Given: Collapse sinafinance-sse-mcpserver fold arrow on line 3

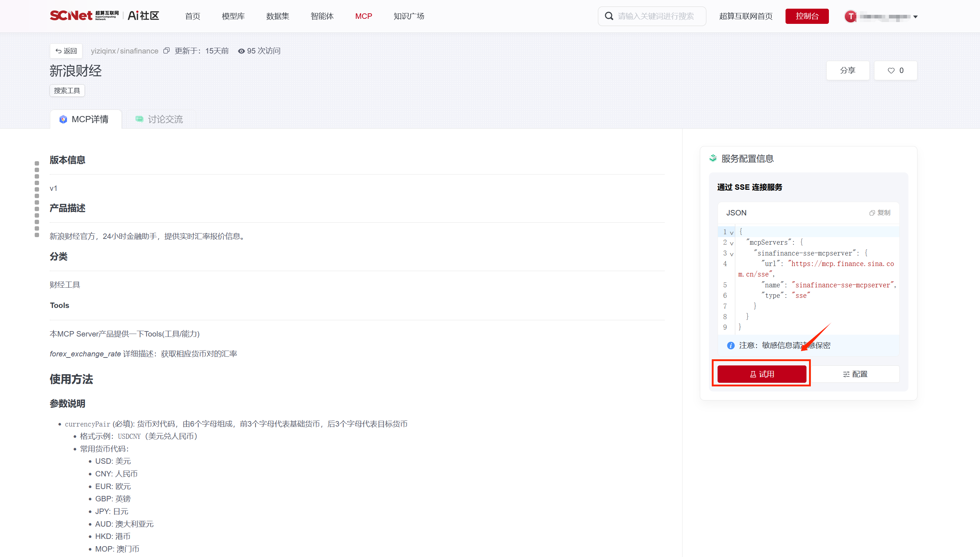Looking at the screenshot, I should point(732,254).
